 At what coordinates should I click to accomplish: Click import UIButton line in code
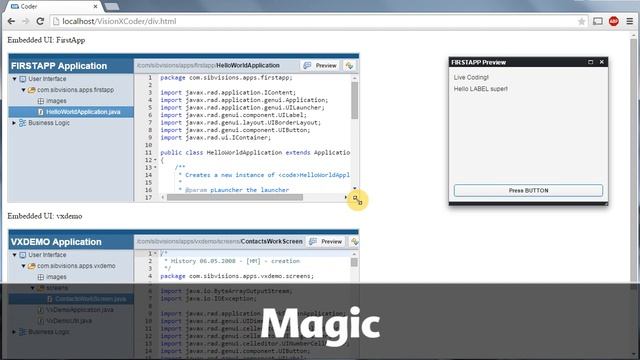235,130
